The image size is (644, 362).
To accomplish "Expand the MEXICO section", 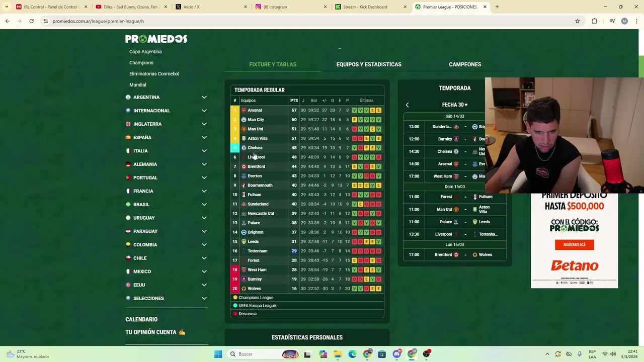I will tap(167, 271).
